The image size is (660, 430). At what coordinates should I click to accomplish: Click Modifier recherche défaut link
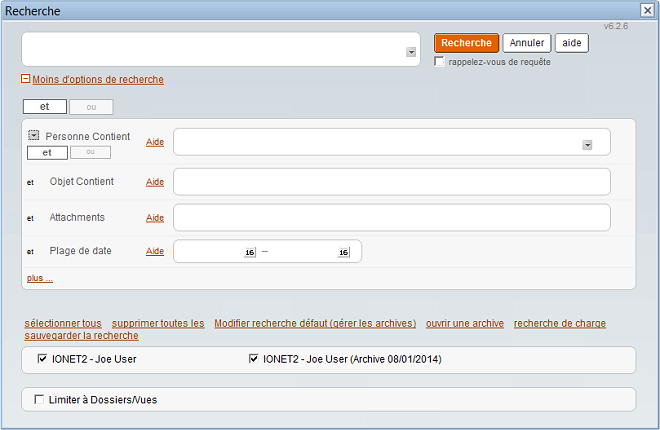click(x=315, y=324)
